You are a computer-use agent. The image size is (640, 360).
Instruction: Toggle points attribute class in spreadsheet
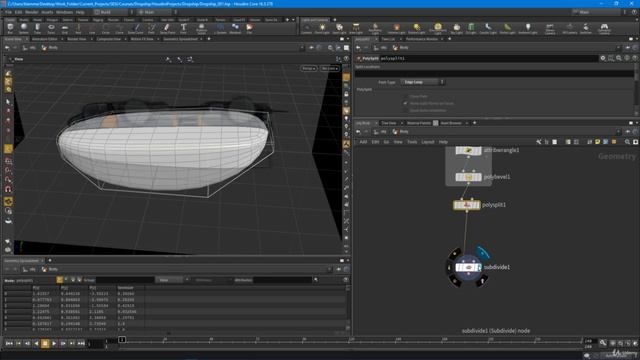[60, 280]
